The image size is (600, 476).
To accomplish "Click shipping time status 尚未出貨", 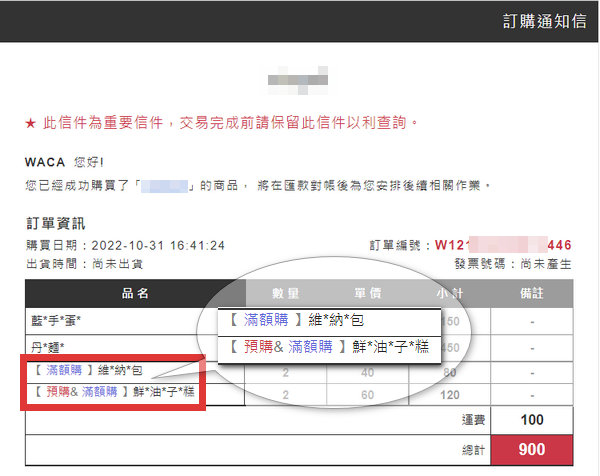I will click(117, 264).
